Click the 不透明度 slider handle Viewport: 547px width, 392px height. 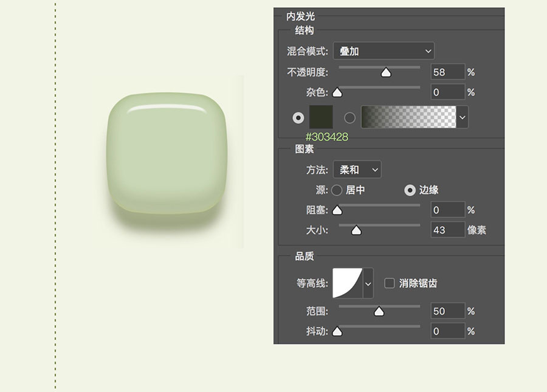(386, 72)
